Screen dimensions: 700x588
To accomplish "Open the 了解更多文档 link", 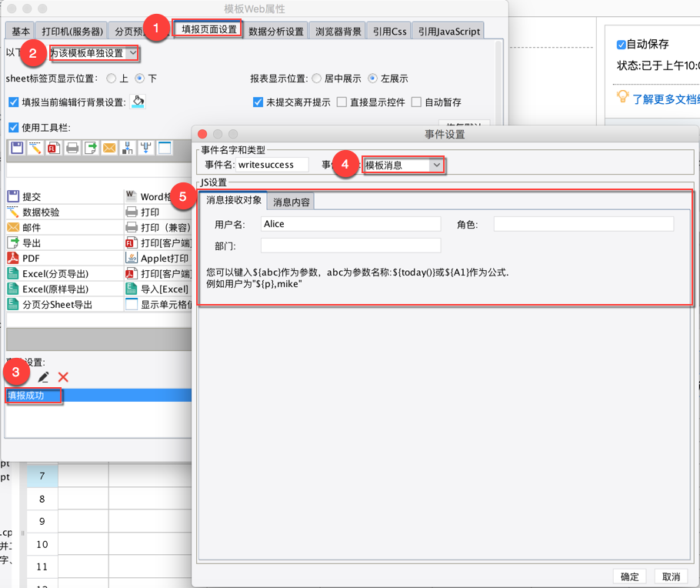I will [665, 99].
